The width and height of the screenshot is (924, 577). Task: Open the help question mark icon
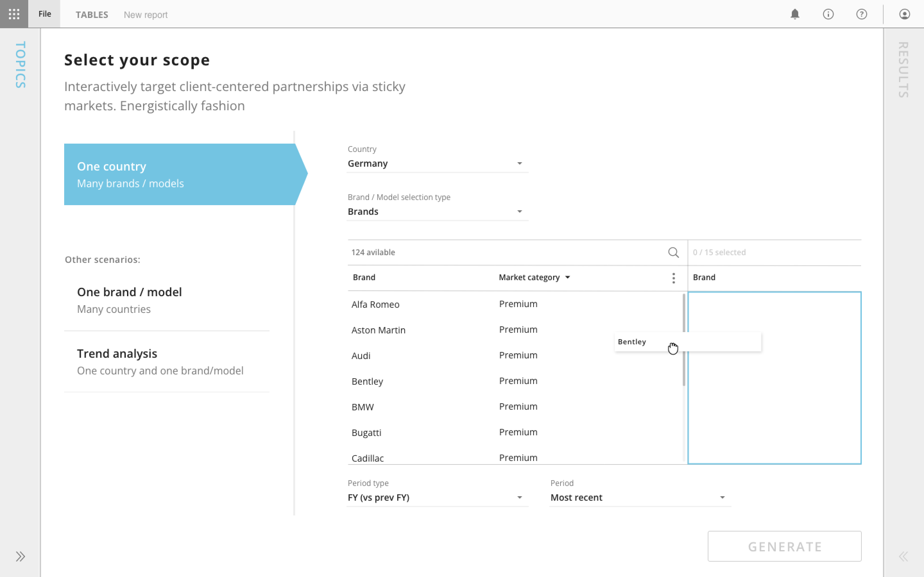(861, 14)
